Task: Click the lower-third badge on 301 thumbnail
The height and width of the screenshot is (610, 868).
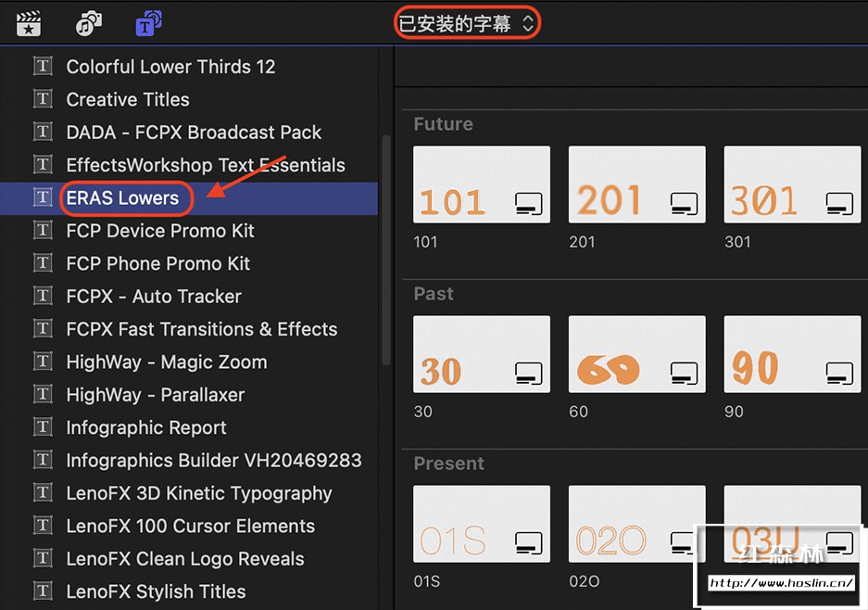Action: pos(840,203)
